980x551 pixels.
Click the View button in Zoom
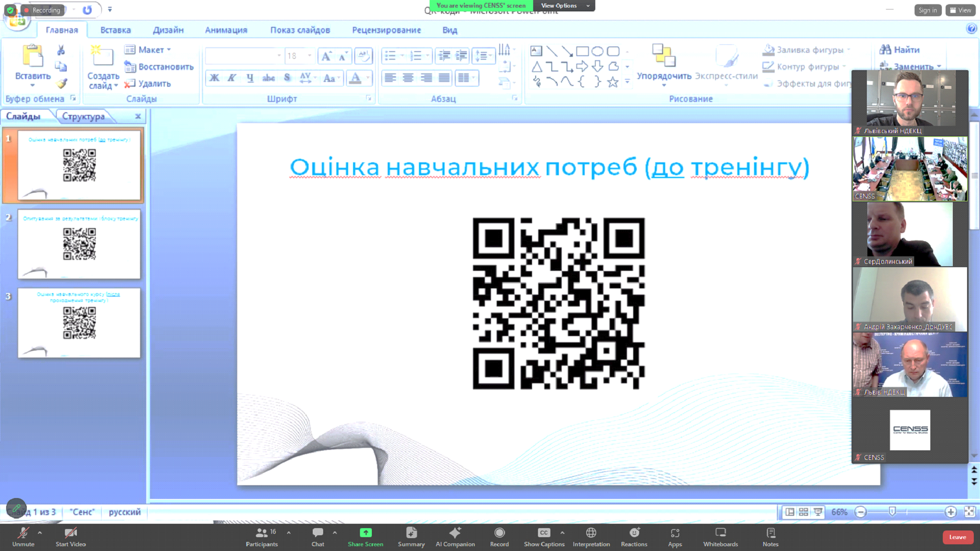click(x=960, y=10)
